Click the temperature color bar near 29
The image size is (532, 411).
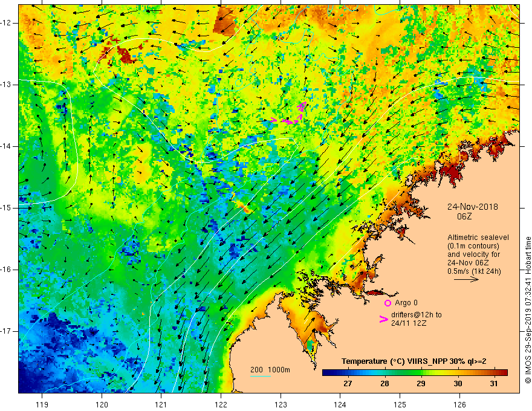coord(421,373)
